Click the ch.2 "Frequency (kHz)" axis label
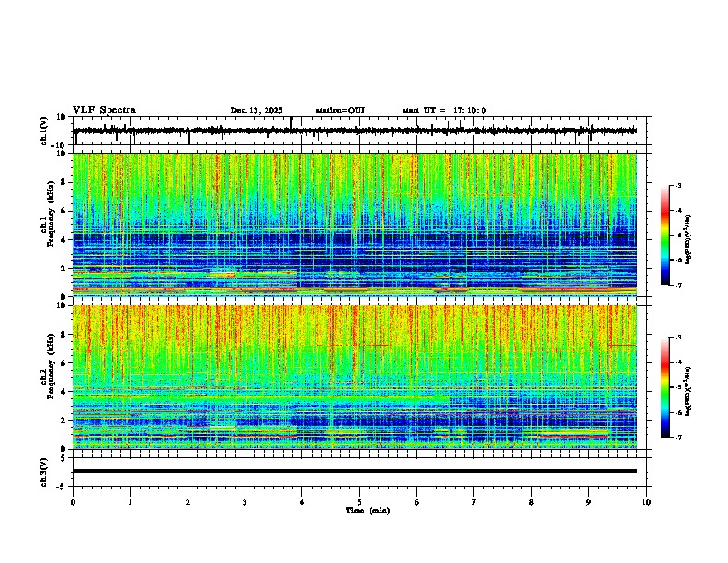The width and height of the screenshot is (728, 563). click(x=49, y=366)
